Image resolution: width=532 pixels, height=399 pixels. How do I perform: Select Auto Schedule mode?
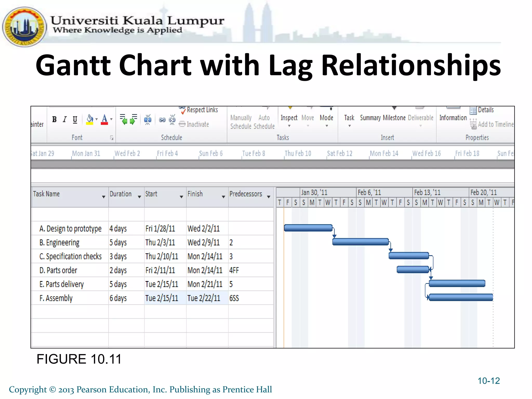point(264,122)
